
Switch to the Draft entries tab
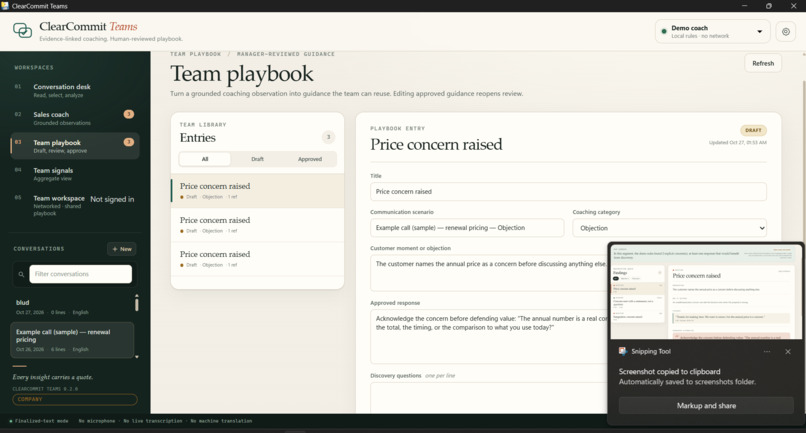pos(258,159)
